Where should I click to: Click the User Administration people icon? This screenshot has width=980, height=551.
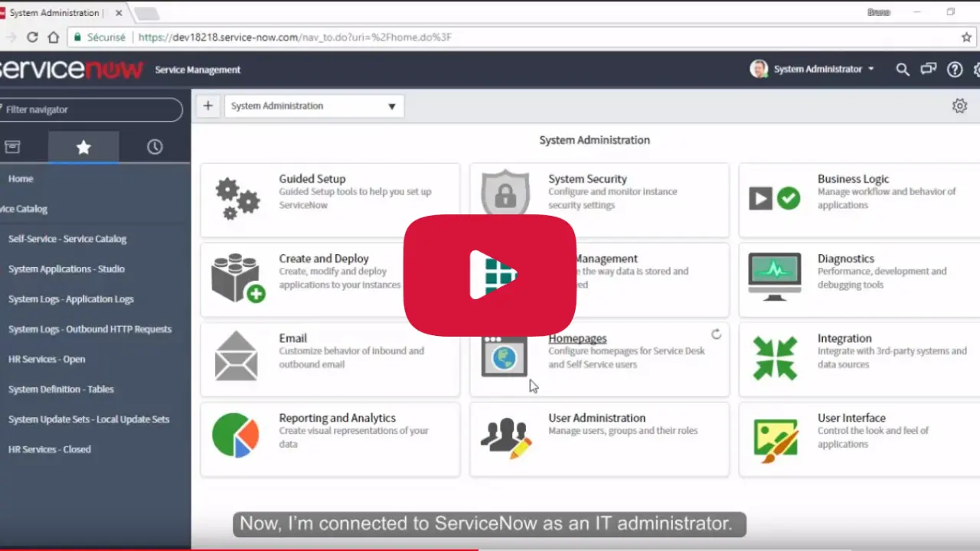point(506,437)
